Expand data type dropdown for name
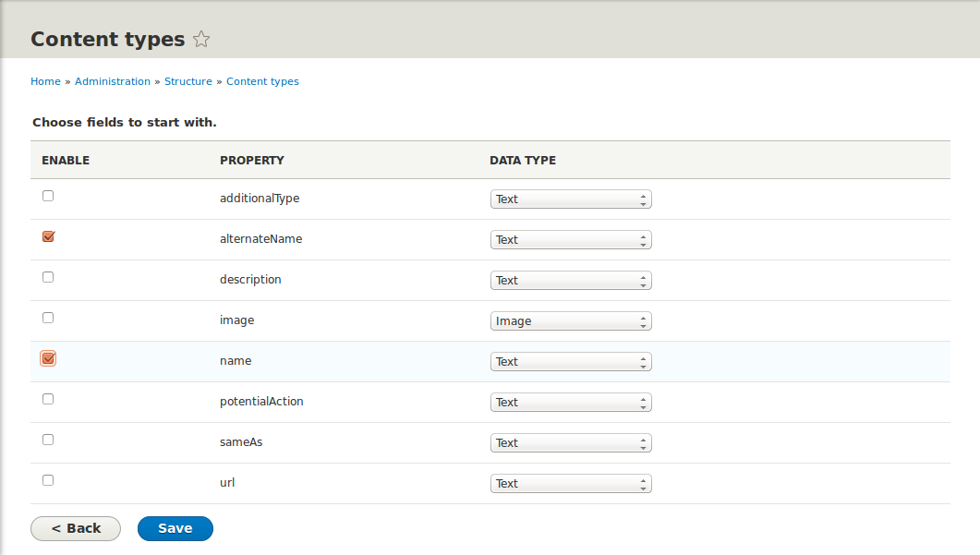Viewport: 980px width, 555px height. tap(570, 362)
